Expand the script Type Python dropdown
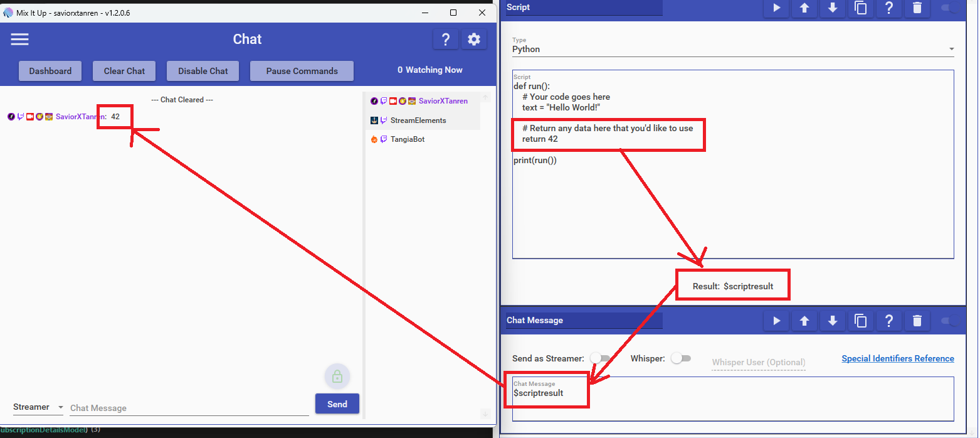This screenshot has height=438, width=980. tap(732, 49)
